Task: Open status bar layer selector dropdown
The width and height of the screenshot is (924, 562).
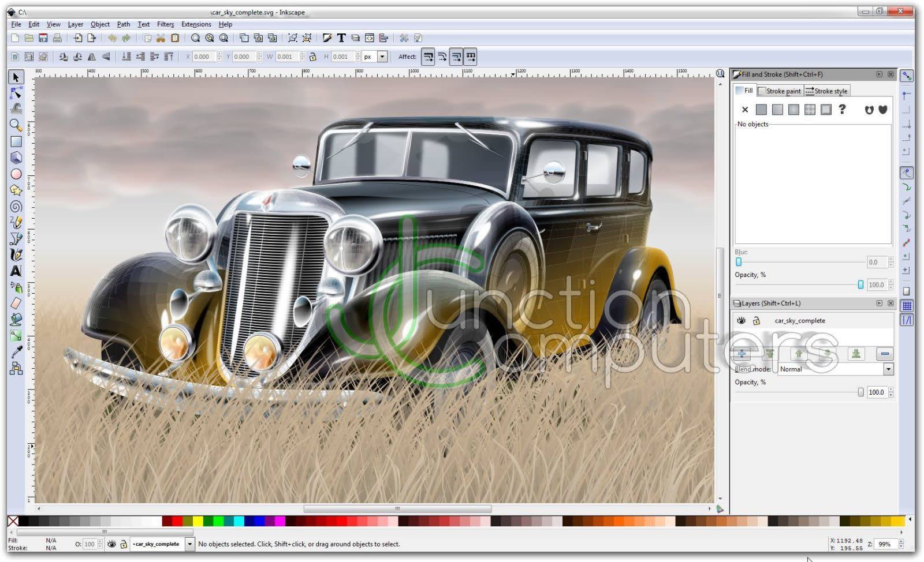Action: [189, 544]
